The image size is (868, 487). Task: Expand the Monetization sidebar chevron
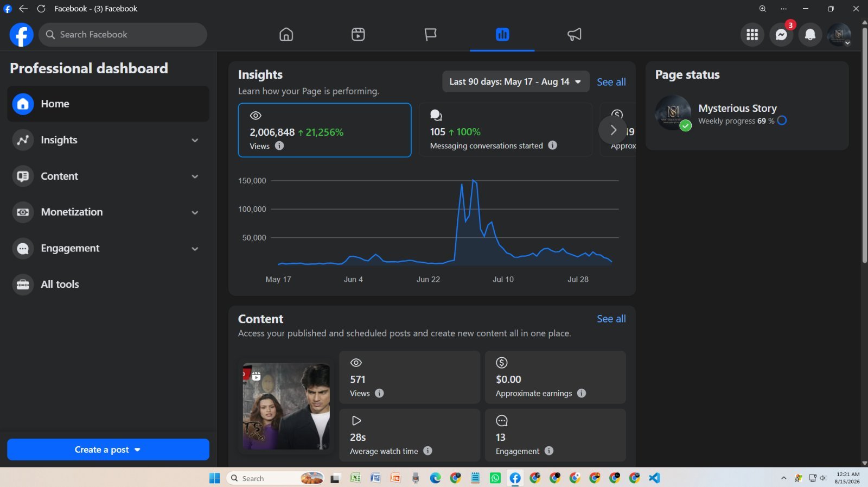195,213
